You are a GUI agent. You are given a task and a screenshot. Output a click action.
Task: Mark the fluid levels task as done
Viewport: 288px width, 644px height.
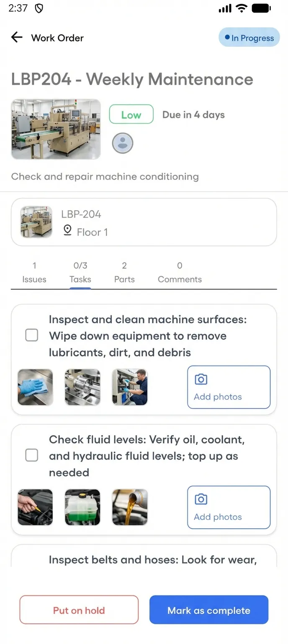pos(31,455)
